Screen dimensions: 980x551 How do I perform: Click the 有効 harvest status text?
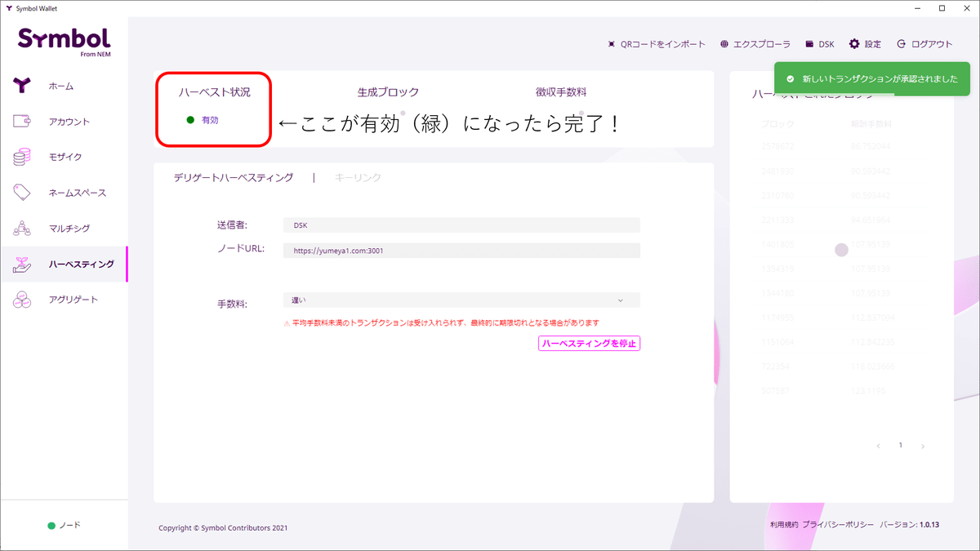click(x=210, y=120)
